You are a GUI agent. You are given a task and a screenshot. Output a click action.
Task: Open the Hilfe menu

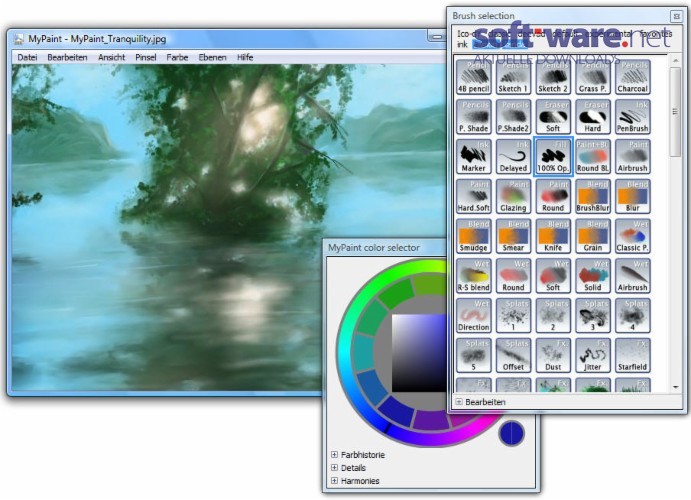point(245,57)
